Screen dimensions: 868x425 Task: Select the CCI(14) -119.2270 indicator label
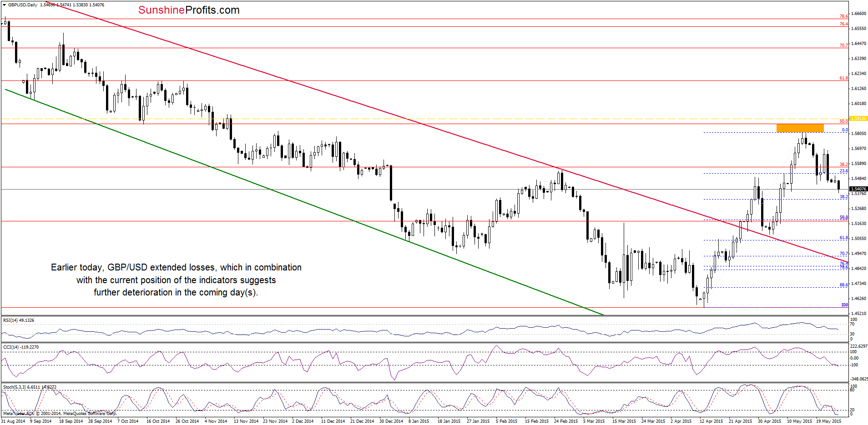click(21, 347)
